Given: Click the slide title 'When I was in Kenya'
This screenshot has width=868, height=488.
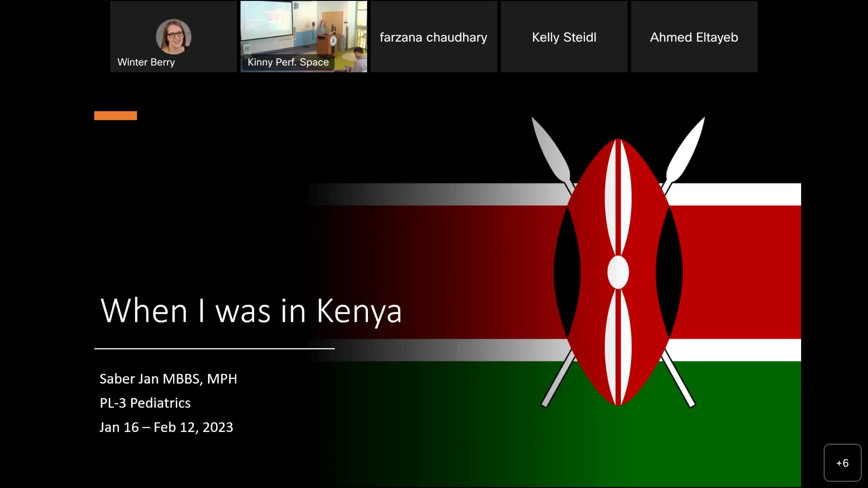Looking at the screenshot, I should coord(251,311).
